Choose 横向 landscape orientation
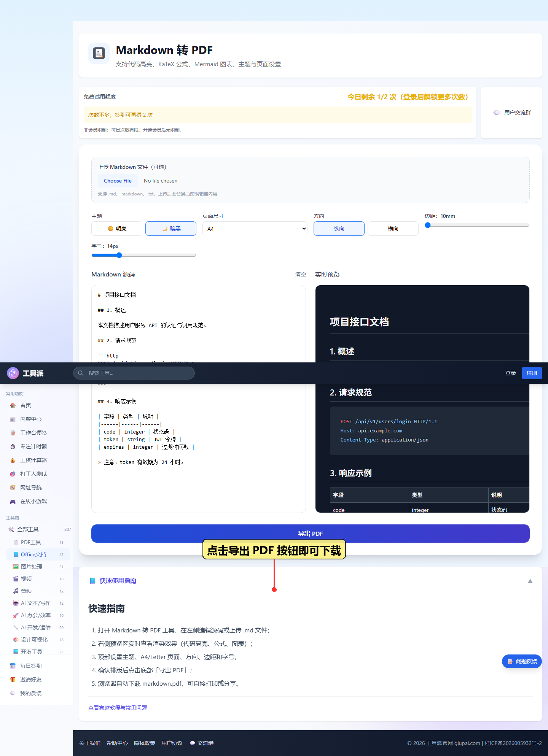This screenshot has width=548, height=756. point(393,229)
